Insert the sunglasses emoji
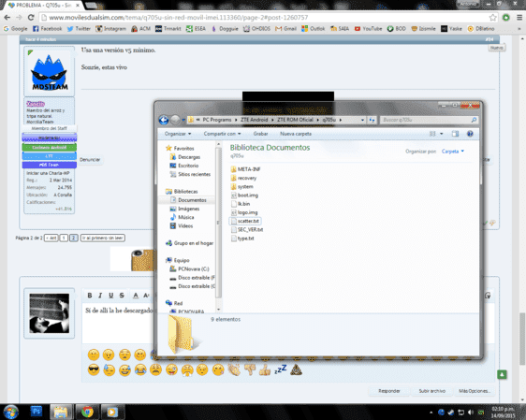Viewport: 526px width, 420px height. point(94,370)
